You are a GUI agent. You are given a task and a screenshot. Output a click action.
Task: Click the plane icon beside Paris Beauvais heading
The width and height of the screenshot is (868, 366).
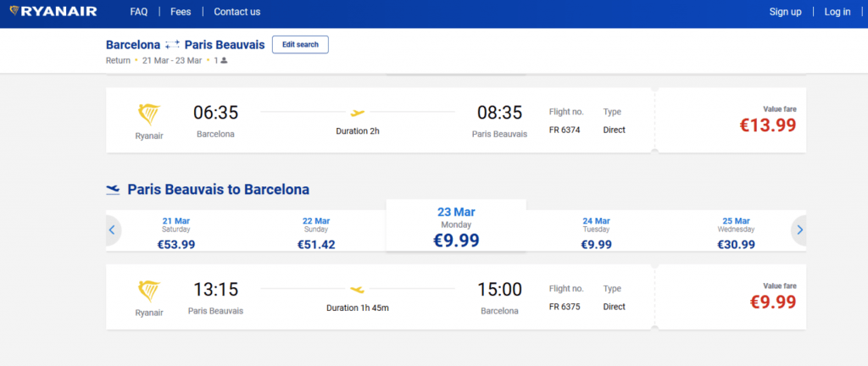tap(113, 189)
